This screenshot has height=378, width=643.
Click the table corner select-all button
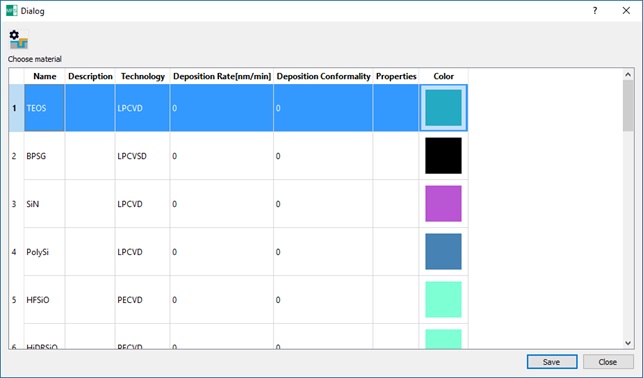click(x=16, y=76)
